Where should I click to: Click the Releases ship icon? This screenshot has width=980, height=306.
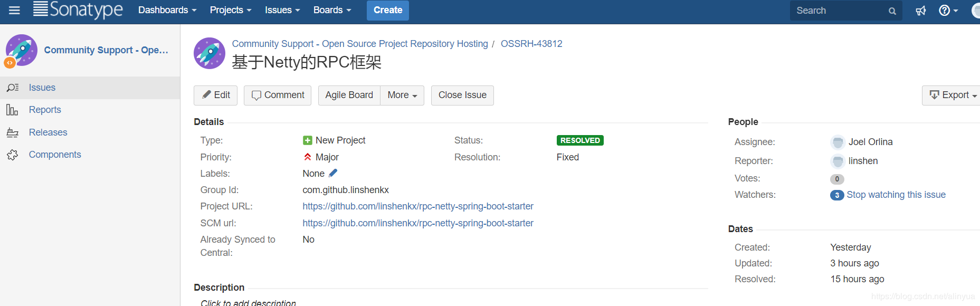12,132
